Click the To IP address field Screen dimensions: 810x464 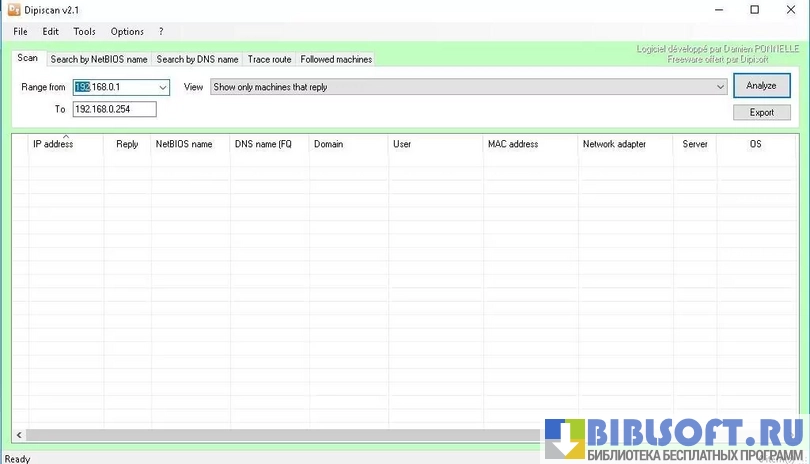113,109
